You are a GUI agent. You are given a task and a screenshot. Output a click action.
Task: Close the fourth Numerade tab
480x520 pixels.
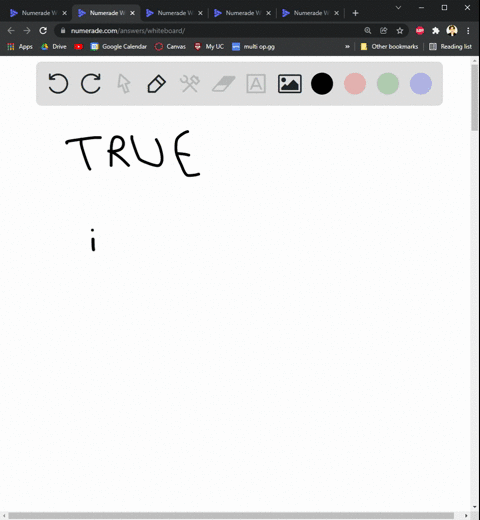point(269,13)
